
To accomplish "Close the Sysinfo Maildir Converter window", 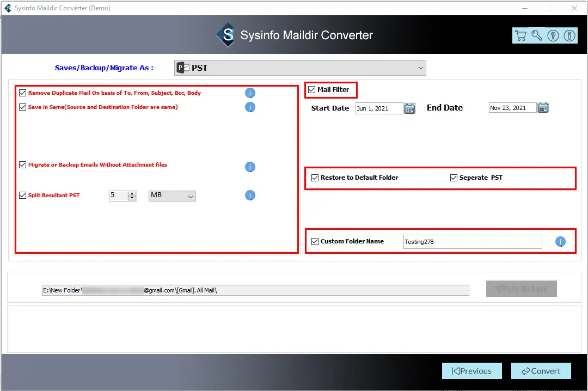I will tap(574, 8).
